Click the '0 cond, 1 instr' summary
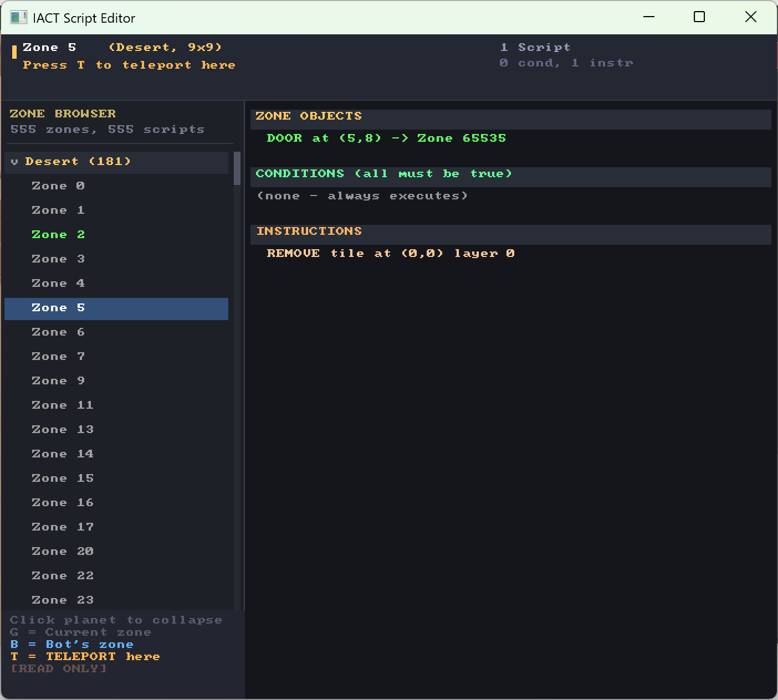Screen dimensions: 778x700 click(x=566, y=63)
